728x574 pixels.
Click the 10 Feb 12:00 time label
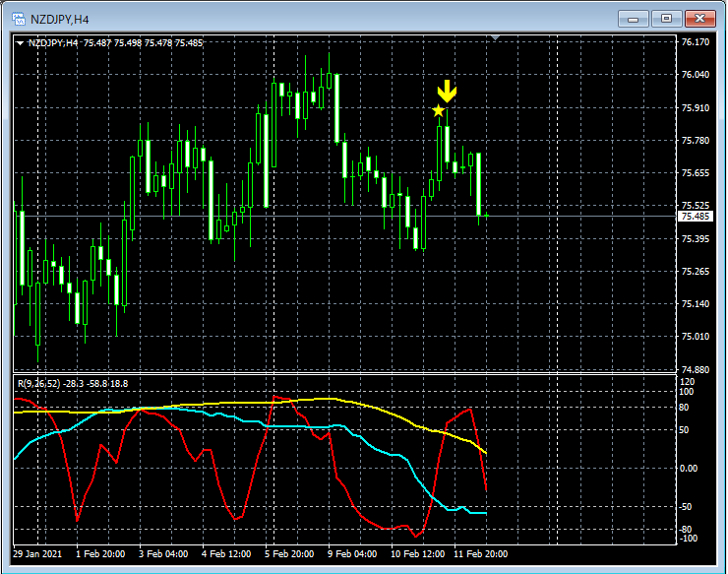pos(417,554)
